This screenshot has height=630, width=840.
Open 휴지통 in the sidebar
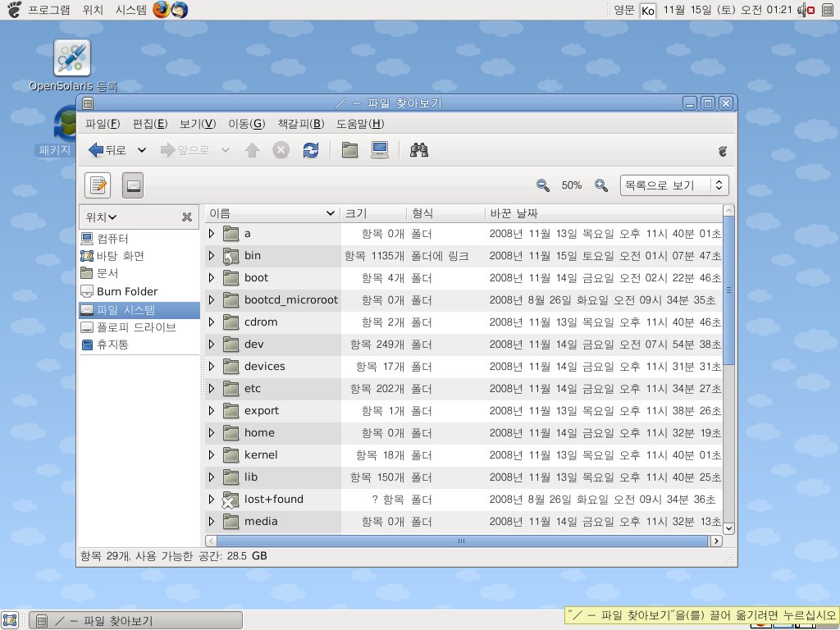click(x=105, y=345)
